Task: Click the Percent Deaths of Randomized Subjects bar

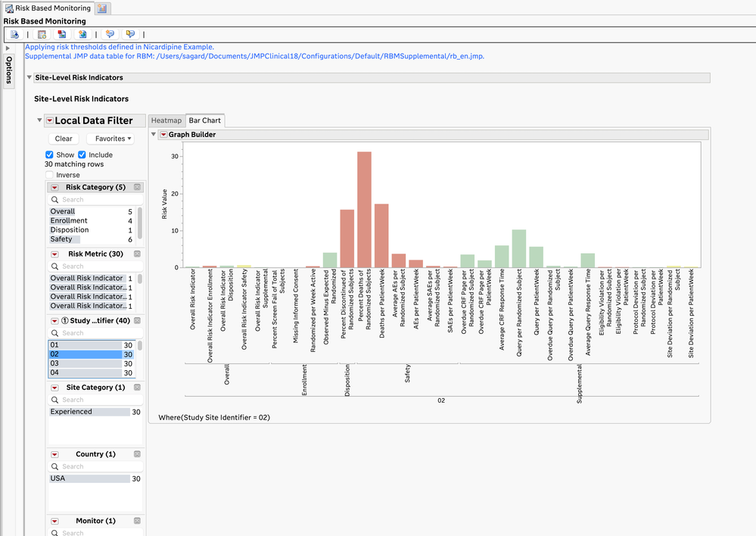Action: coord(365,210)
